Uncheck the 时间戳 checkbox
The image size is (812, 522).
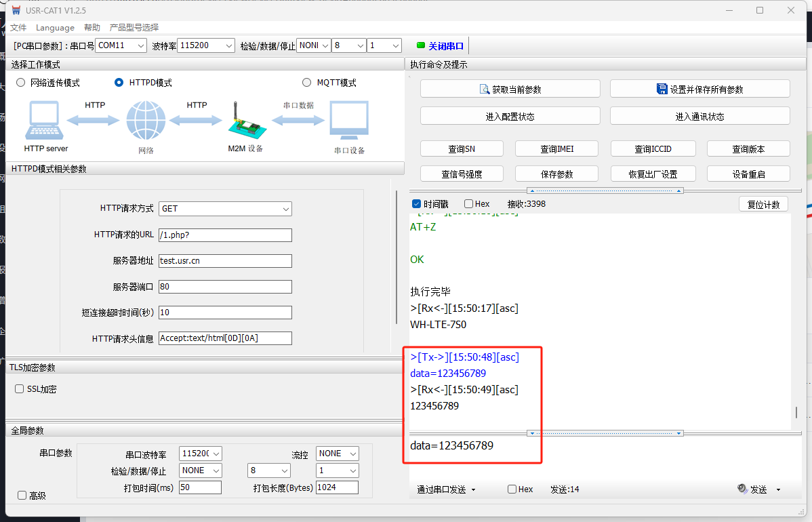416,204
